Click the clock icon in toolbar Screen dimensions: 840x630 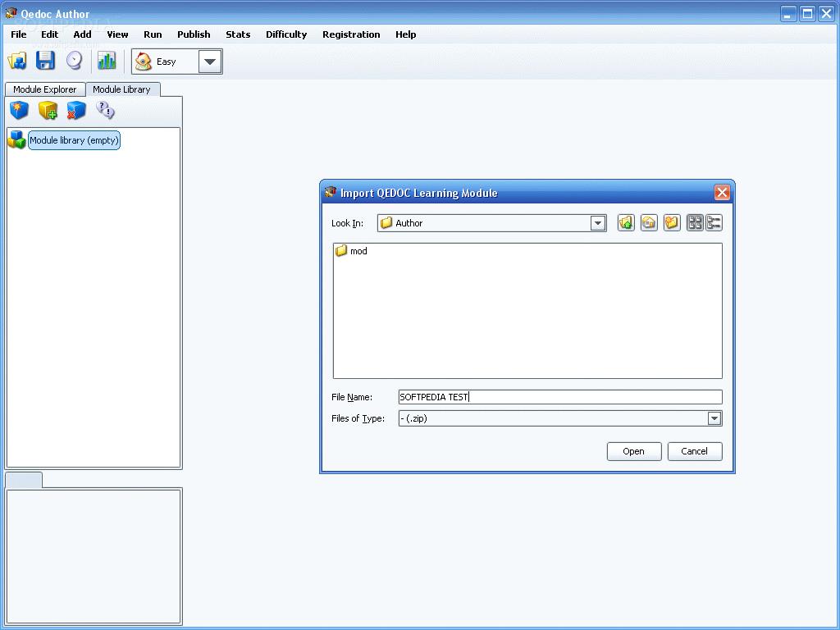(x=74, y=61)
